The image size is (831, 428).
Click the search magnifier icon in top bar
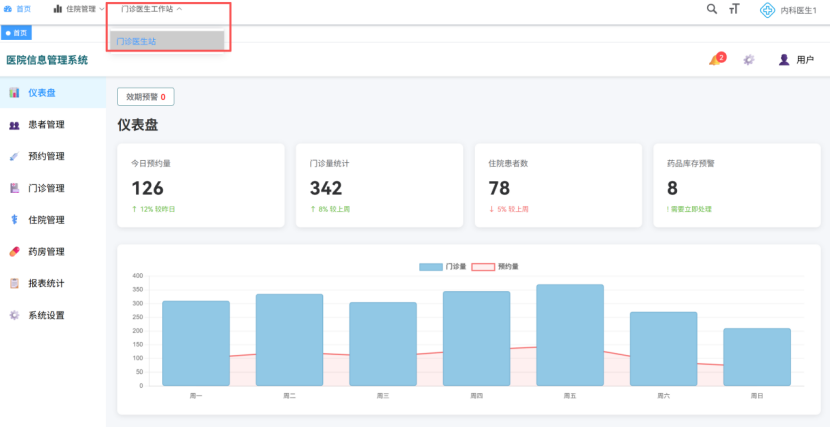click(x=712, y=9)
